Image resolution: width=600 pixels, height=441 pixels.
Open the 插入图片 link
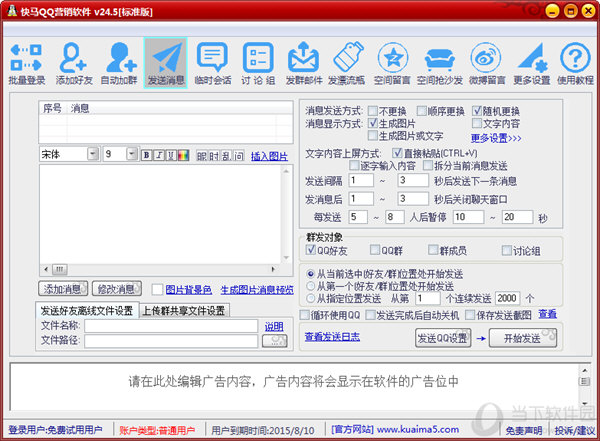coord(269,156)
